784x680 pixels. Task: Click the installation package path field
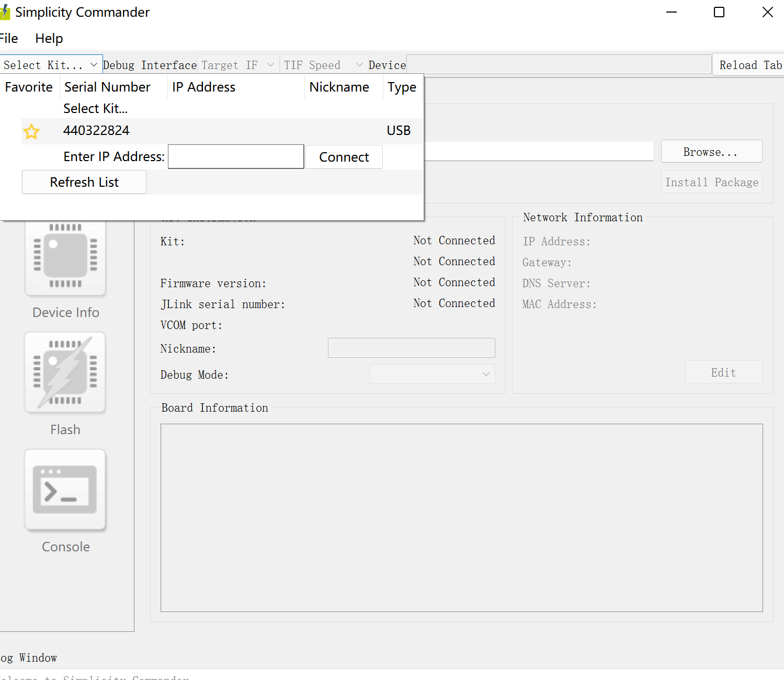[539, 151]
